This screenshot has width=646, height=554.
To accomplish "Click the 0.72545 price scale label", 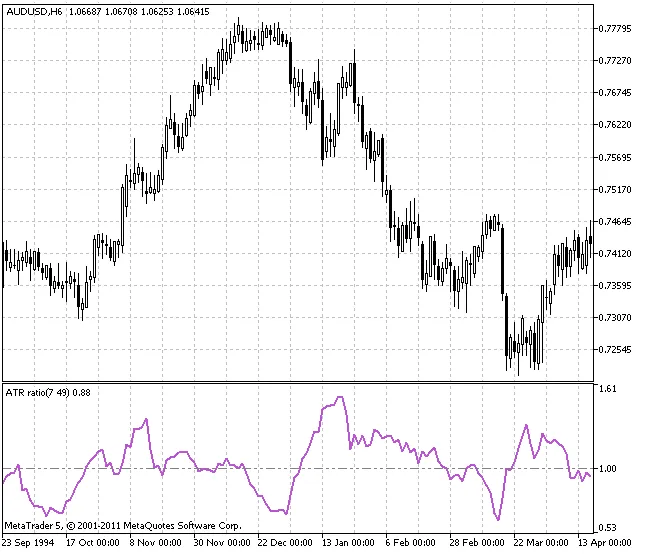I will [x=615, y=349].
